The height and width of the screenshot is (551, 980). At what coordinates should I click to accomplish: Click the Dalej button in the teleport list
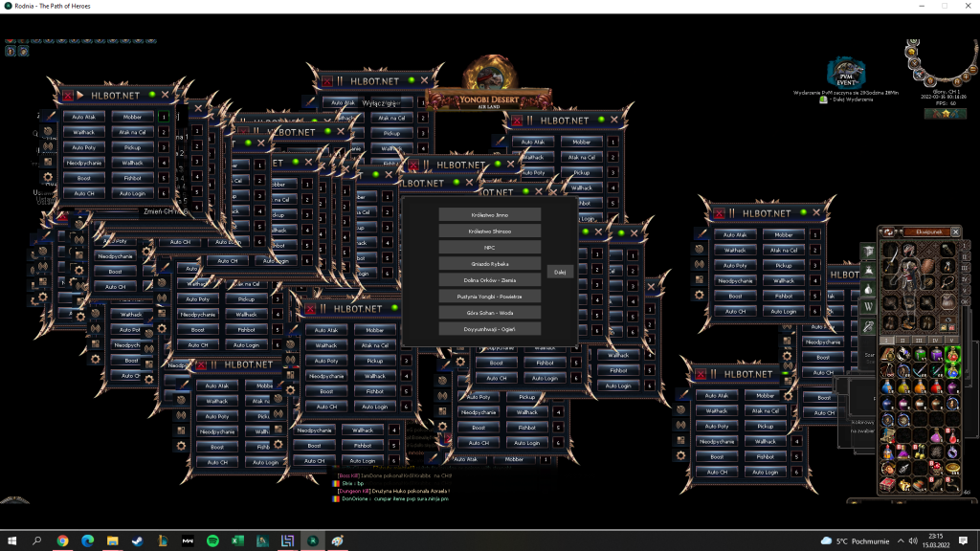coord(560,272)
